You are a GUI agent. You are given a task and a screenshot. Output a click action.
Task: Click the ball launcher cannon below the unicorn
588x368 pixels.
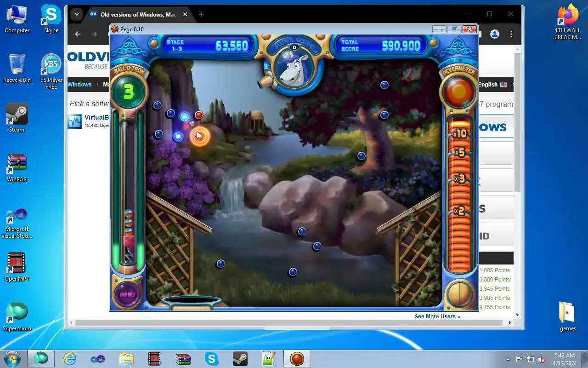point(265,82)
